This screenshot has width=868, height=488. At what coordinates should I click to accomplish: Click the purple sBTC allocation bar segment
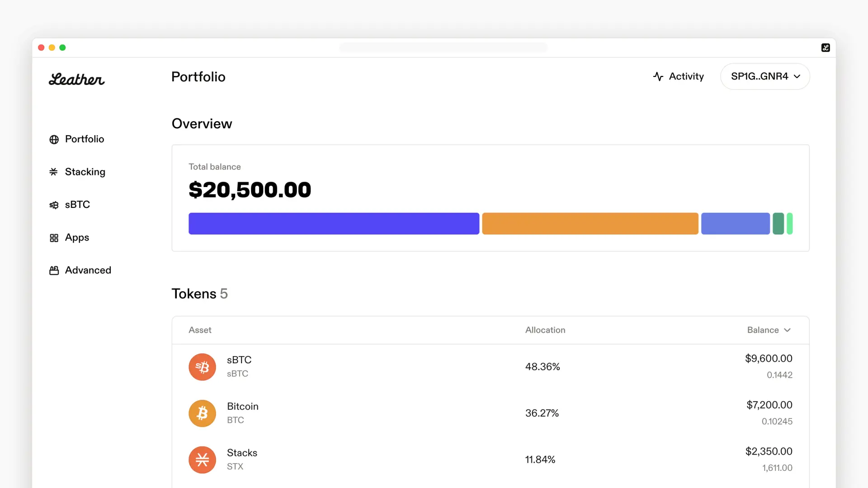[x=334, y=224]
